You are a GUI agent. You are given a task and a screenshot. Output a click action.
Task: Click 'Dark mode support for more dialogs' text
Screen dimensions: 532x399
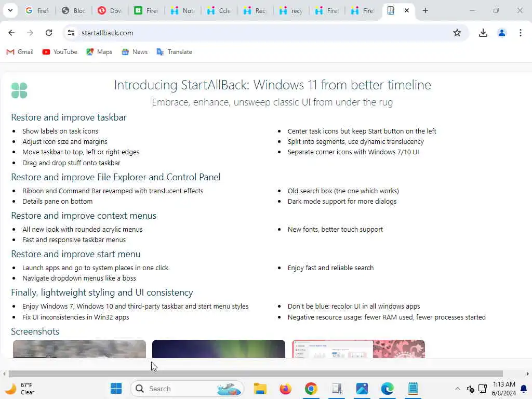pyautogui.click(x=342, y=202)
